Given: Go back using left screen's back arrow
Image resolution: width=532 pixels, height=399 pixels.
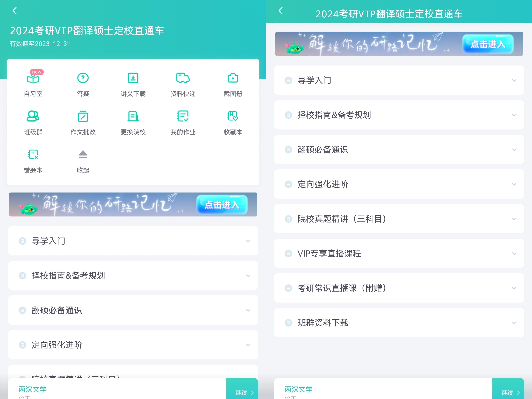Looking at the screenshot, I should (15, 10).
